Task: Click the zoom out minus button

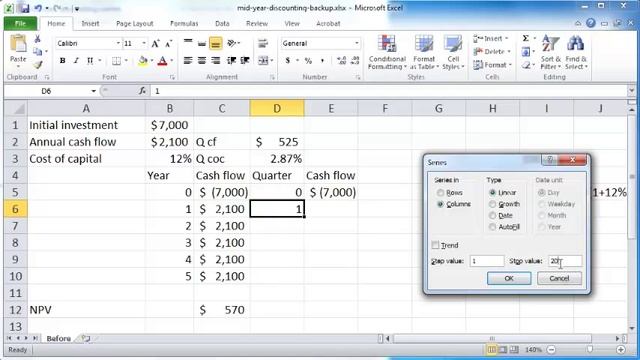Action: tap(551, 350)
